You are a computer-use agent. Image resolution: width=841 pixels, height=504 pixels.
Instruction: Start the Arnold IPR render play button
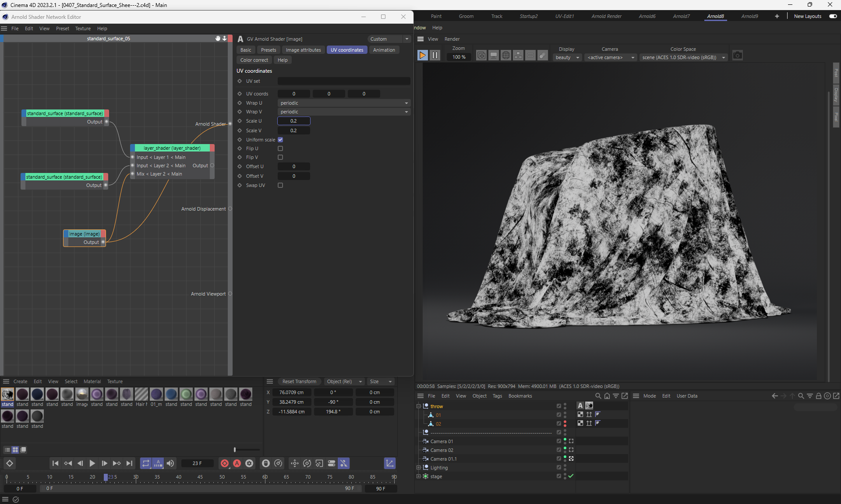point(422,56)
